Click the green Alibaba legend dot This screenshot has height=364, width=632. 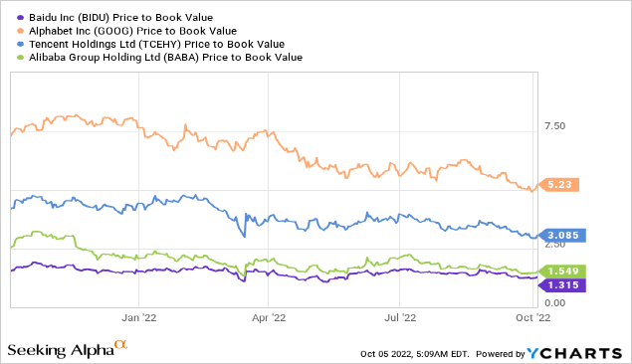[20, 58]
